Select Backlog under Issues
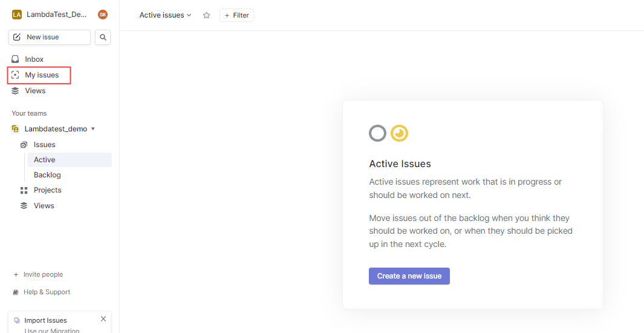644x333 pixels. click(47, 175)
